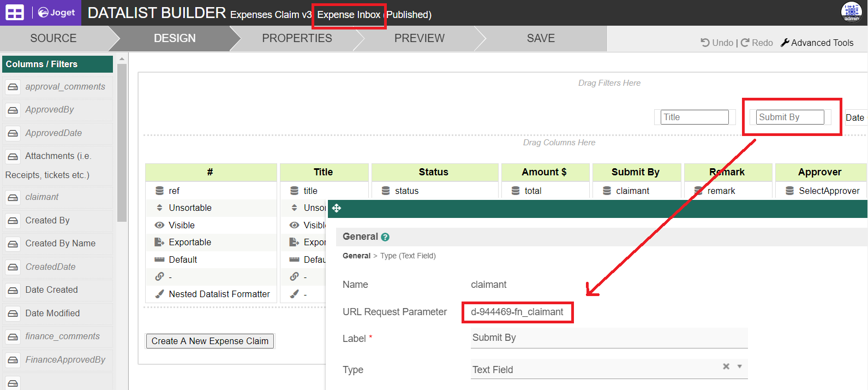The image size is (868, 390).
Task: Click the scroll up arrow of Columns panel
Action: pos(122,59)
